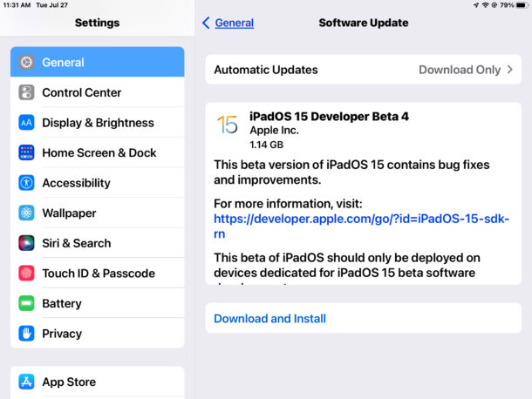Open Automatic Updates row
Image resolution: width=532 pixels, height=399 pixels.
point(364,70)
